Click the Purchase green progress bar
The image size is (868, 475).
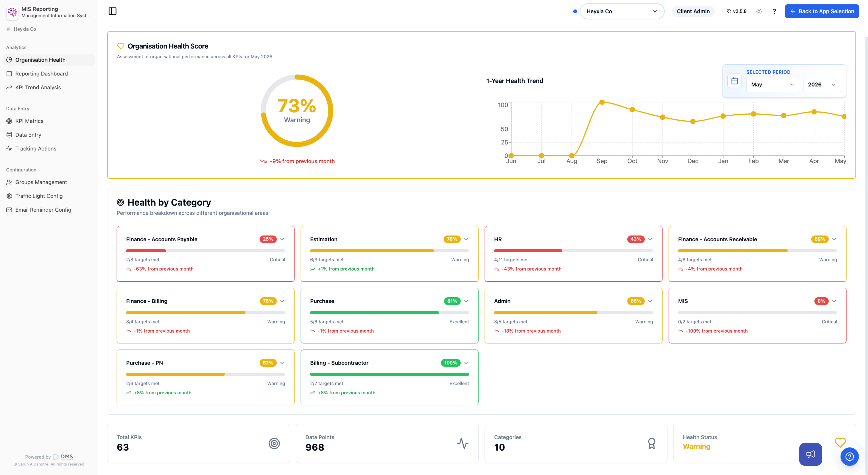point(374,313)
